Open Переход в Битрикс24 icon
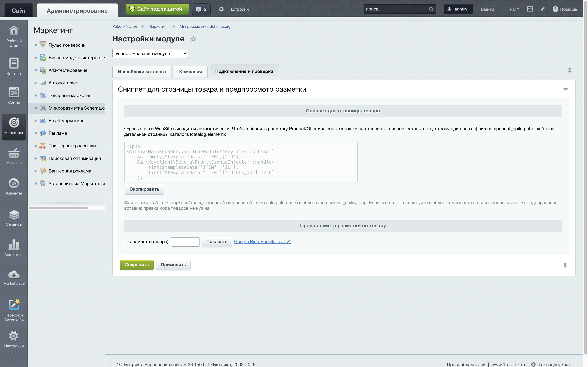The height and width of the screenshot is (367, 588). click(14, 304)
